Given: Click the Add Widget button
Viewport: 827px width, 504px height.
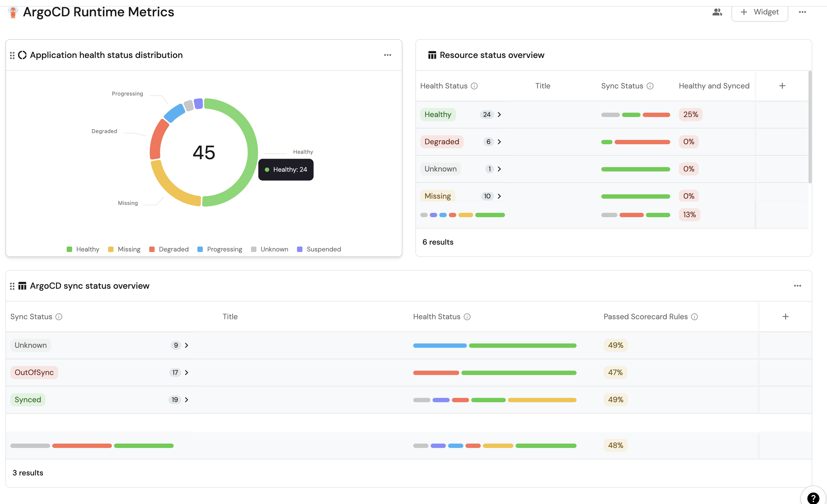Looking at the screenshot, I should [x=759, y=12].
